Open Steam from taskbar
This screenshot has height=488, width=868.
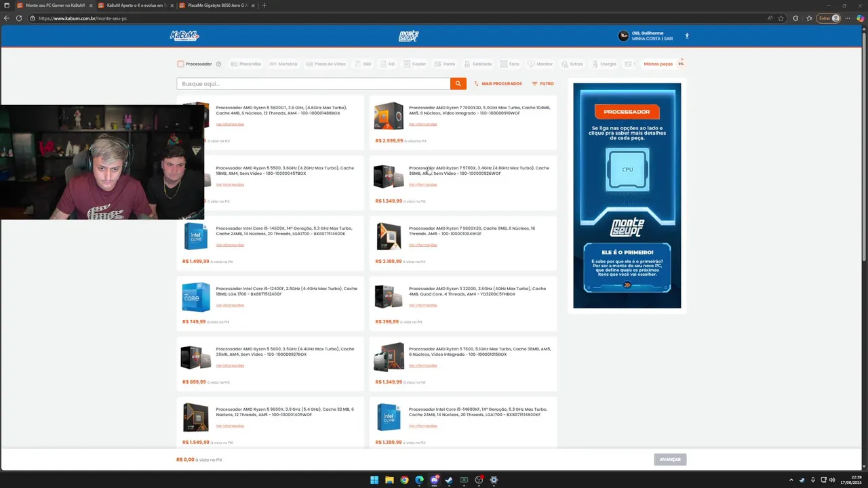pos(449,480)
